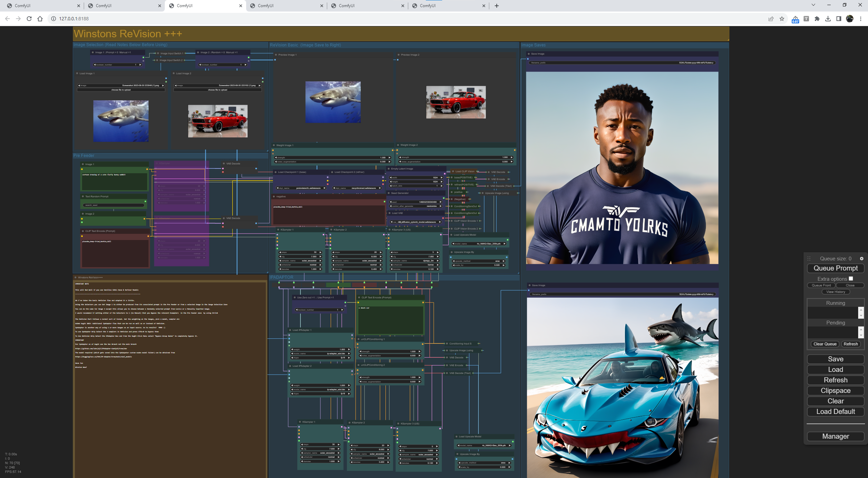The height and width of the screenshot is (478, 868).
Task: Open model_name dropdown in ReVision Load Upscale Model
Action: (x=479, y=244)
